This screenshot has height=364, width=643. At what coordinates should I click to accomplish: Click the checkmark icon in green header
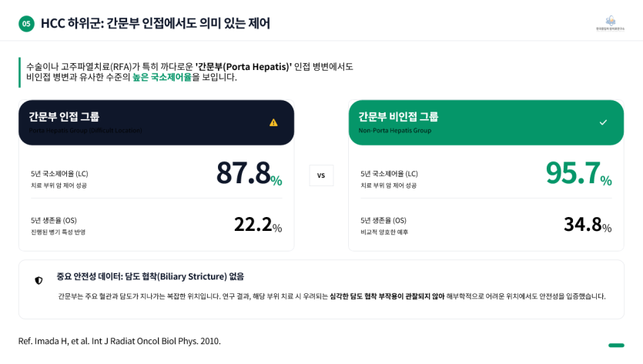[x=603, y=122]
